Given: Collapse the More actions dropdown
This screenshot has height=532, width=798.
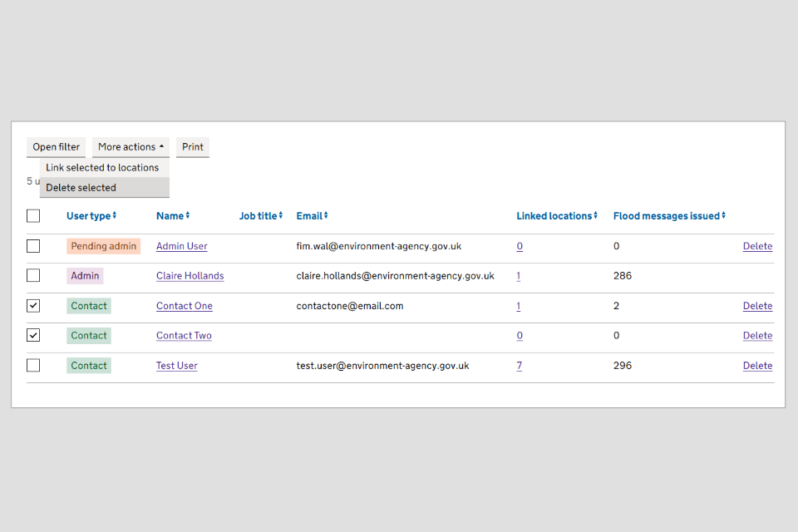Looking at the screenshot, I should point(131,147).
